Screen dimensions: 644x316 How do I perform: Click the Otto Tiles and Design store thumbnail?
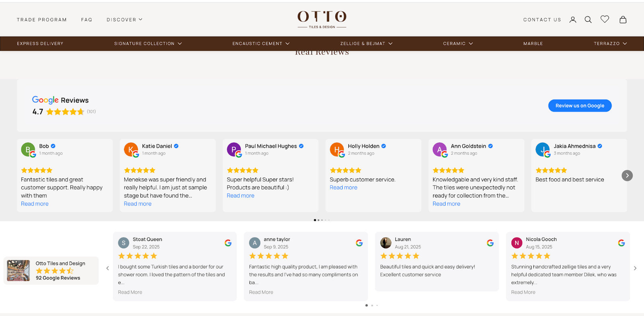18,270
